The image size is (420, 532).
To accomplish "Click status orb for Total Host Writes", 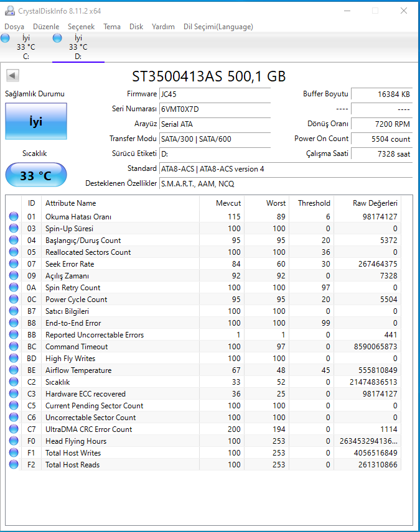I will pyautogui.click(x=14, y=452).
